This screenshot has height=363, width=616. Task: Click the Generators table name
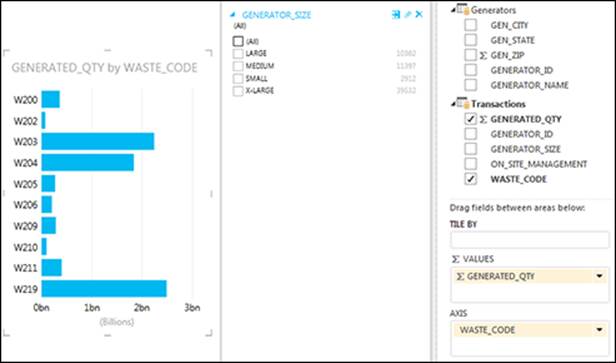click(x=493, y=10)
